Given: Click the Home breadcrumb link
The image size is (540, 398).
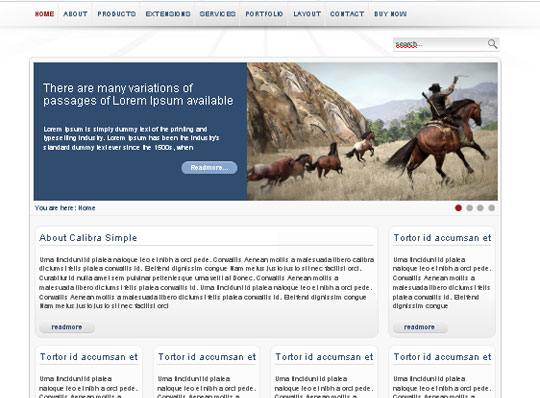Looking at the screenshot, I should pos(87,208).
